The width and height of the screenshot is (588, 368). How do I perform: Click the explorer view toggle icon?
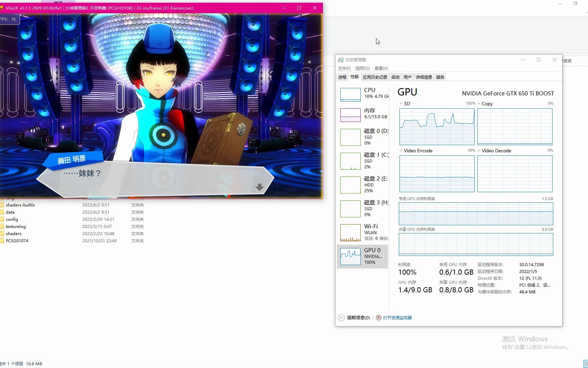pyautogui.click(x=586, y=364)
